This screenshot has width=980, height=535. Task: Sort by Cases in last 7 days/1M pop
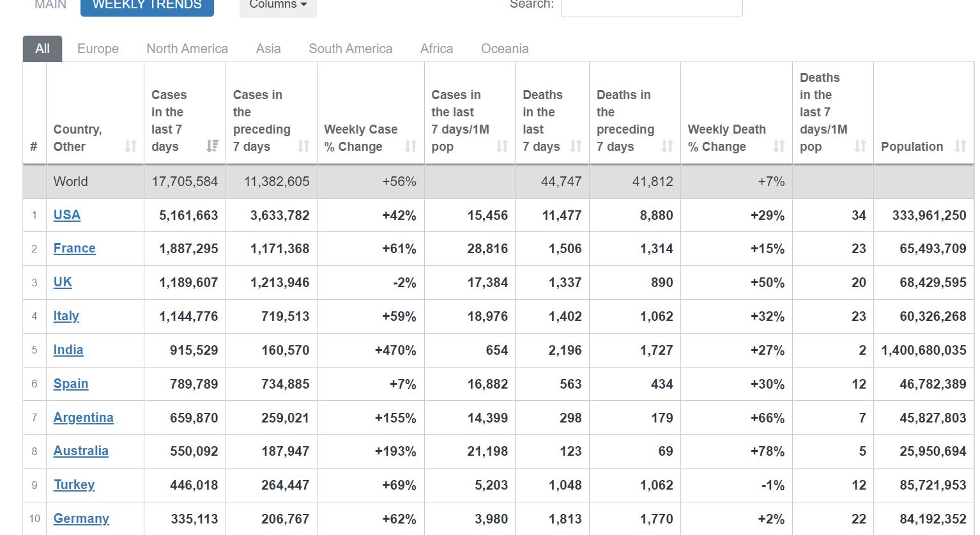[502, 146]
